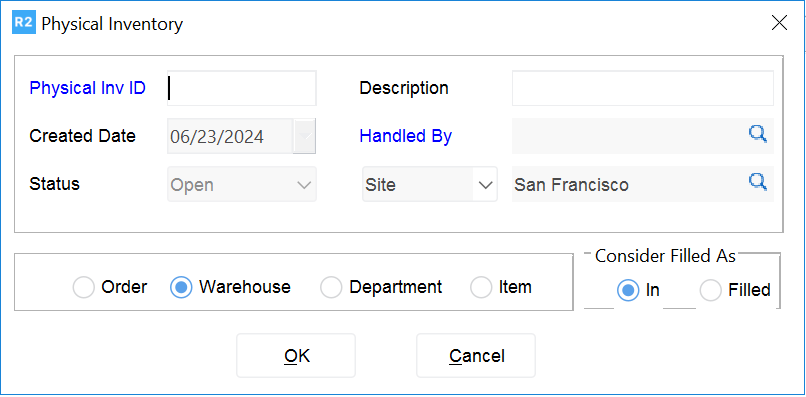Click into the Description text box
Image resolution: width=806 pixels, height=397 pixels.
coord(643,88)
